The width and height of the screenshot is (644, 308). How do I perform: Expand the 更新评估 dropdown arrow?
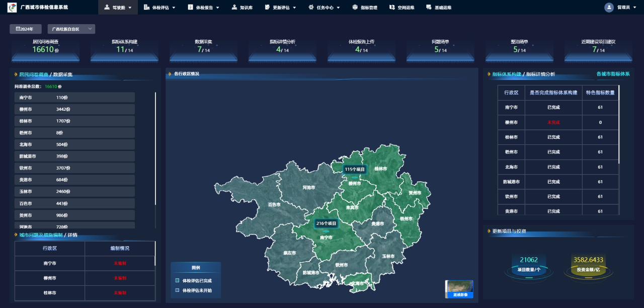[x=294, y=8]
